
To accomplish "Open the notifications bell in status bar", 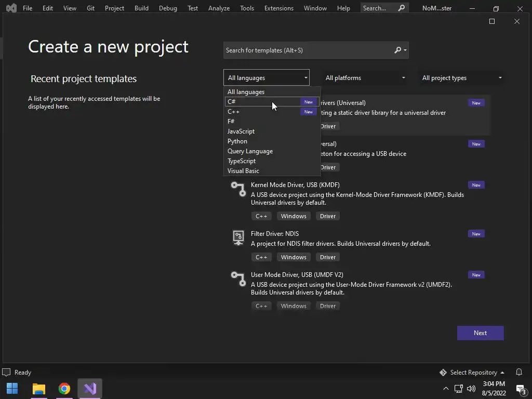I will [x=519, y=372].
